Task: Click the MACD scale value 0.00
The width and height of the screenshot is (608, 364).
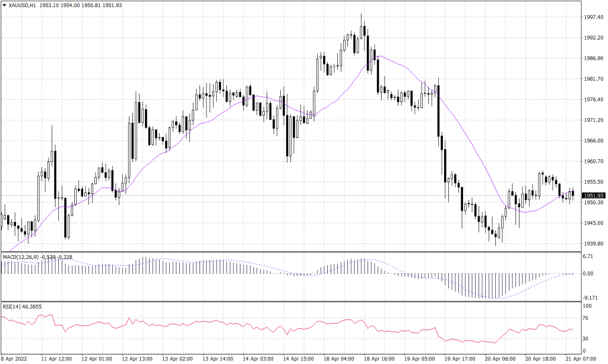Action: [x=588, y=273]
